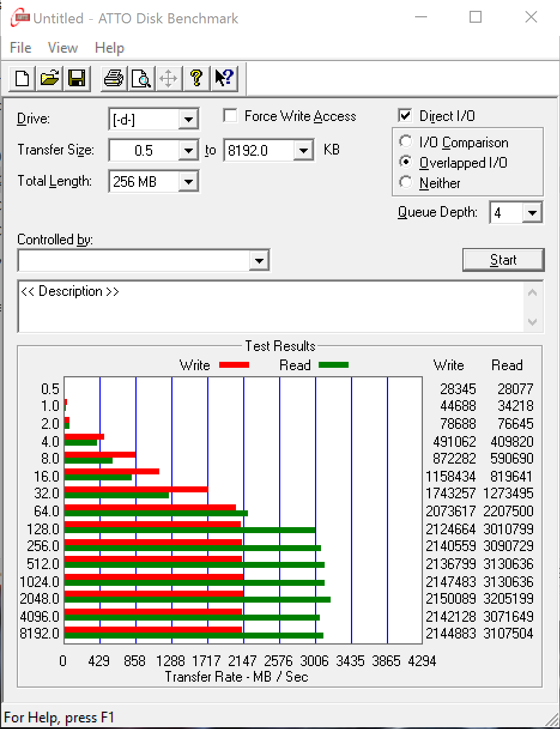Save results using the floppy disk icon

point(77,78)
